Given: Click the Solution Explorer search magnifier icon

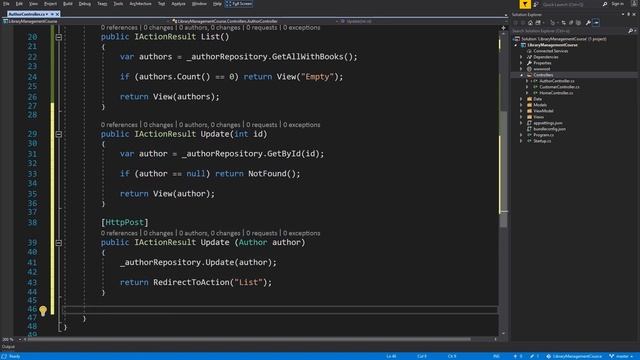Looking at the screenshot, I should click(x=630, y=31).
